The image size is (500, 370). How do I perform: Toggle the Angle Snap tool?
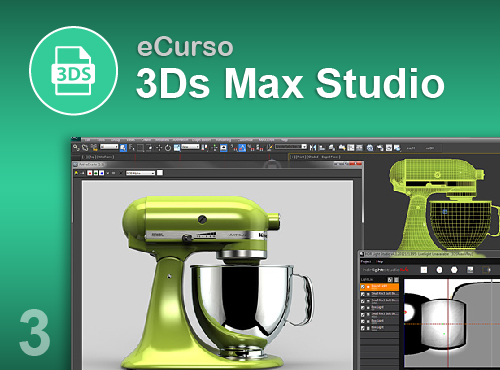pyautogui.click(x=242, y=148)
